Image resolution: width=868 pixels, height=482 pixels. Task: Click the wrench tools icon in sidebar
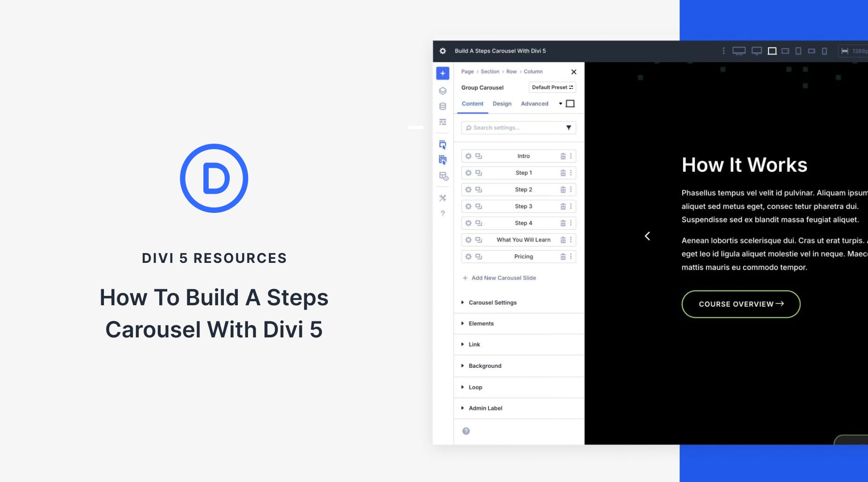[442, 198]
